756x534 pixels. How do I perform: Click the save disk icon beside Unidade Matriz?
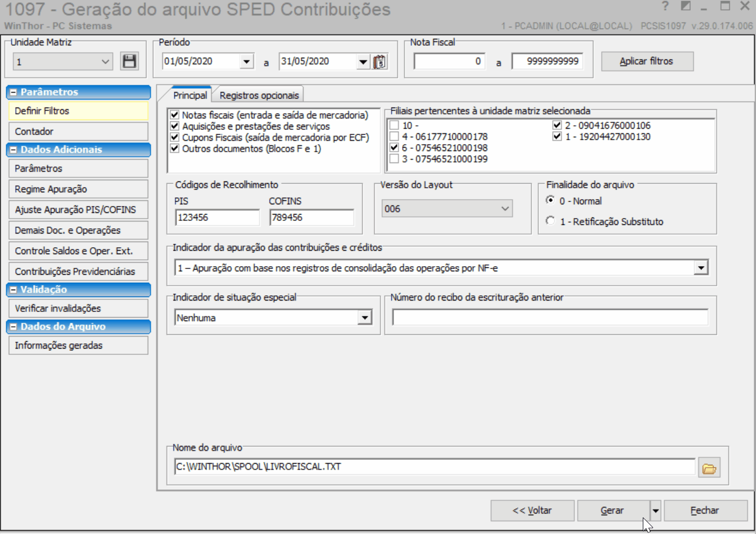click(130, 61)
